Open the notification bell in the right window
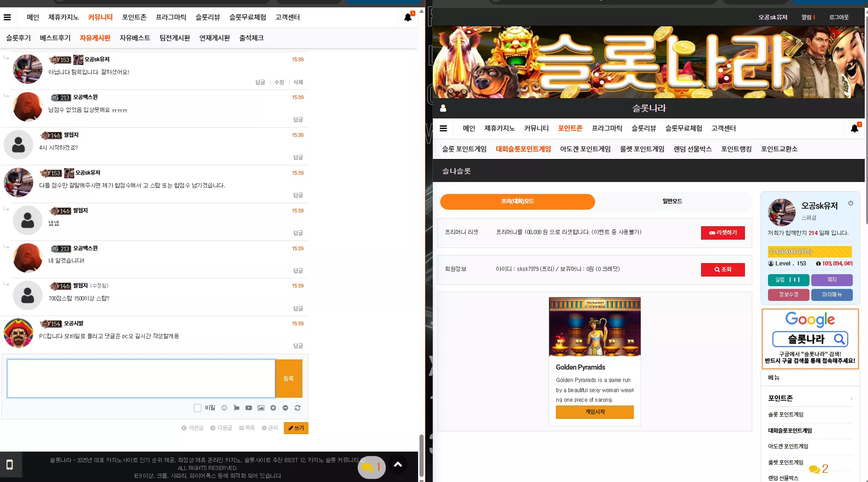 855,129
